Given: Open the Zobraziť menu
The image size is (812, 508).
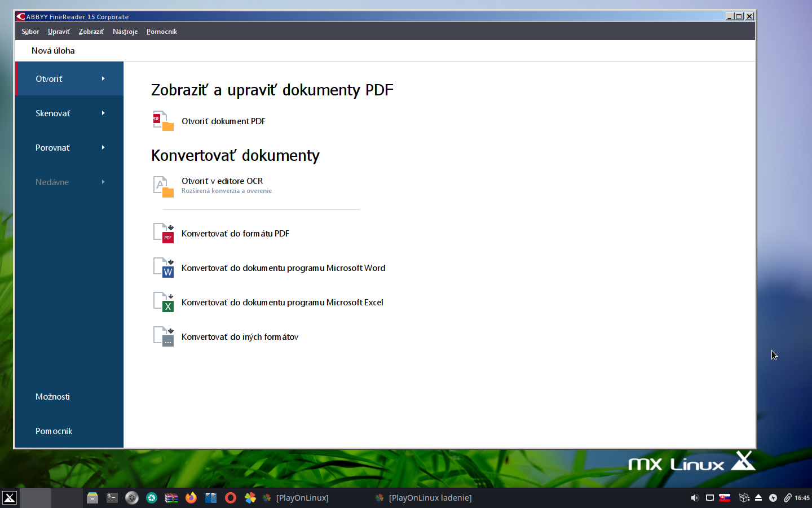Looking at the screenshot, I should click(91, 32).
